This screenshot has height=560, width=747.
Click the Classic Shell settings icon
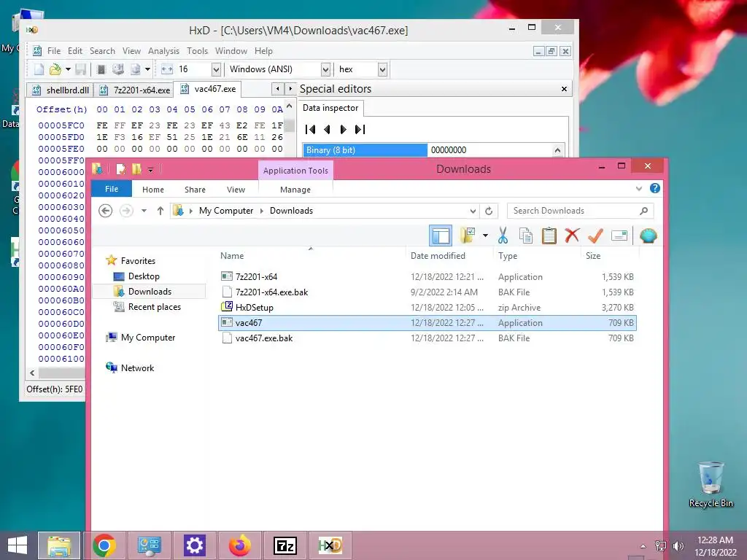tap(649, 236)
